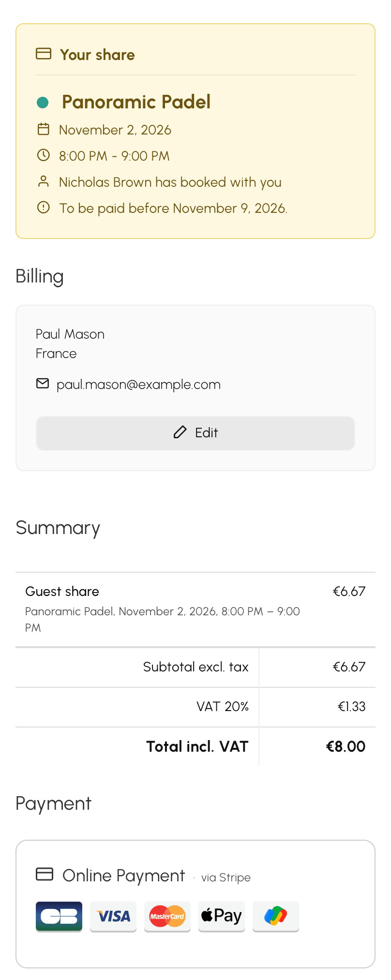
Task: Select the MasterCard payment logo
Action: click(167, 916)
